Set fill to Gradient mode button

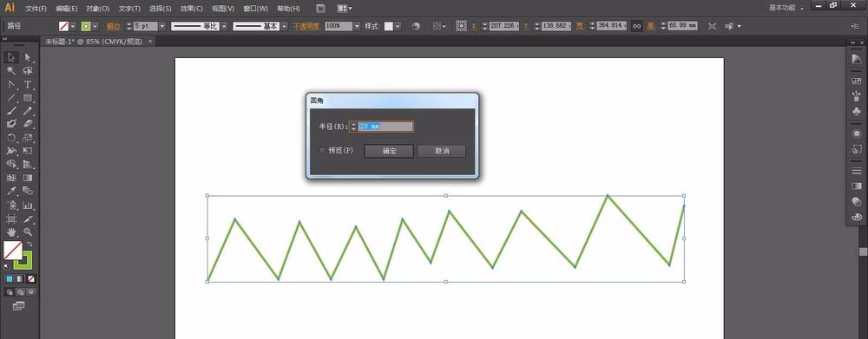click(20, 278)
